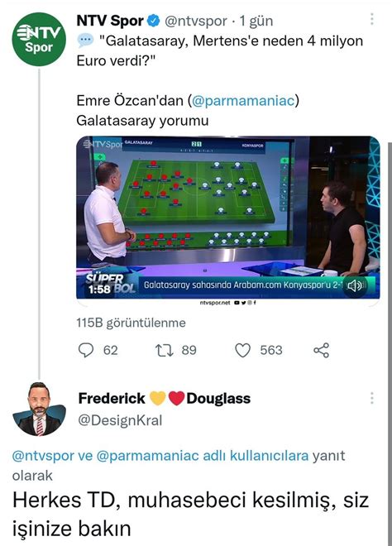Open Frederick Douglass profile picture

coord(39,409)
